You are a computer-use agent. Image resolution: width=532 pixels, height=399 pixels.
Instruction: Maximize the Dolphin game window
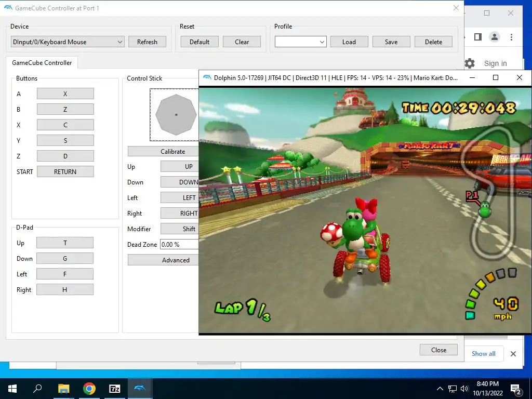[495, 78]
